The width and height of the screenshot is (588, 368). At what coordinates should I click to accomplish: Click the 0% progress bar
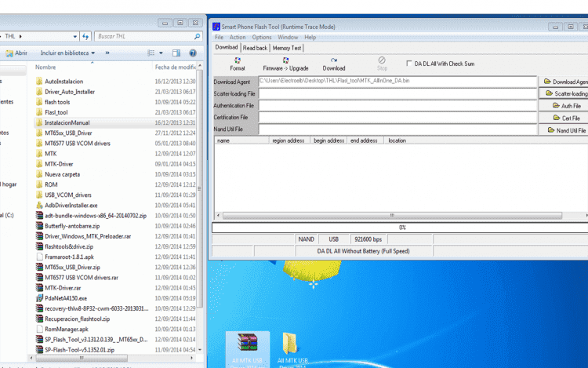401,228
